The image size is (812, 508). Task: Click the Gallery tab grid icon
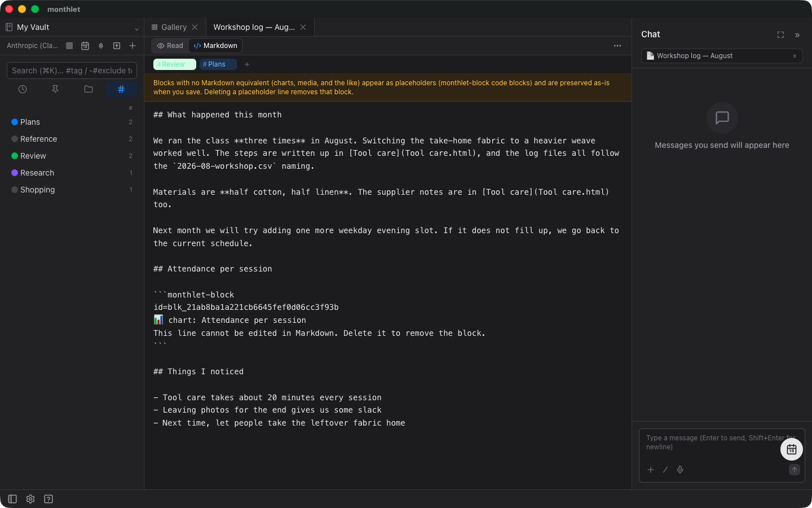coord(155,27)
